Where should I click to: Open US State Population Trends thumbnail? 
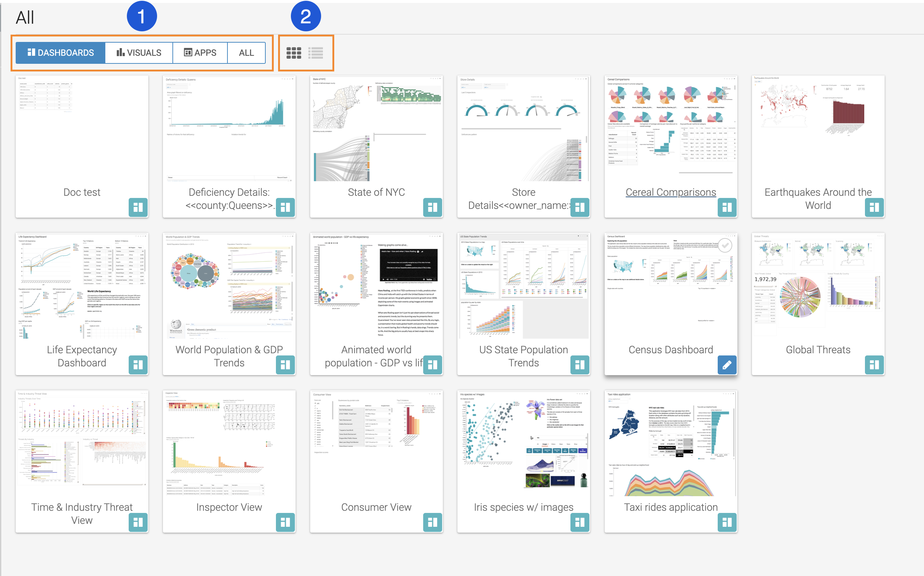click(x=523, y=286)
